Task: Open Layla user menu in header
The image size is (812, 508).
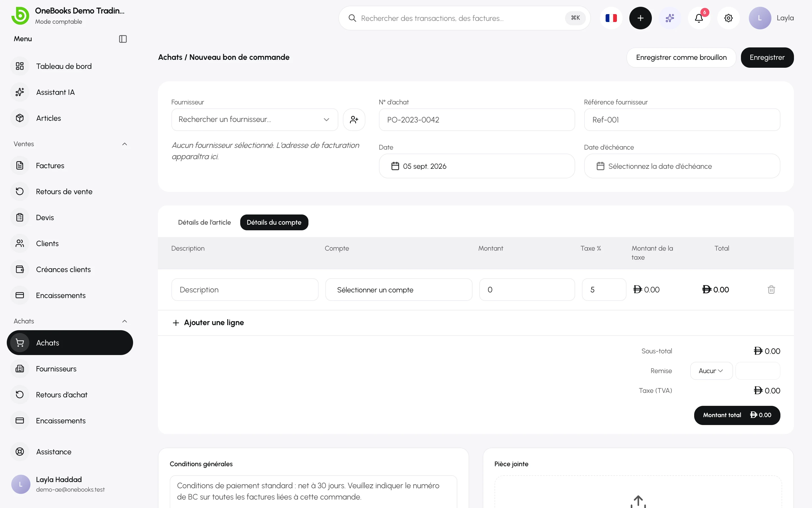Action: pos(771,18)
